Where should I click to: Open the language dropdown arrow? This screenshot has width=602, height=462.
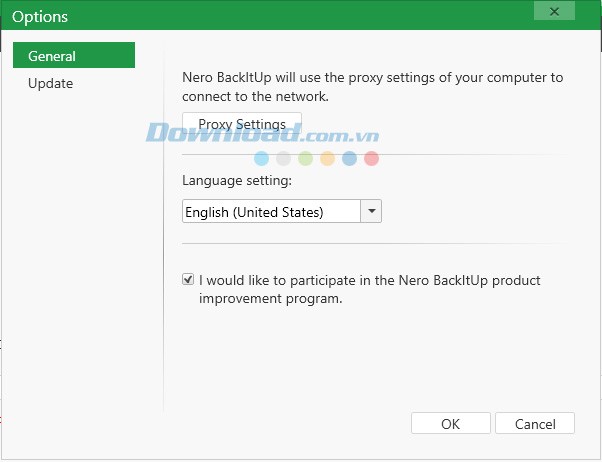(x=371, y=212)
